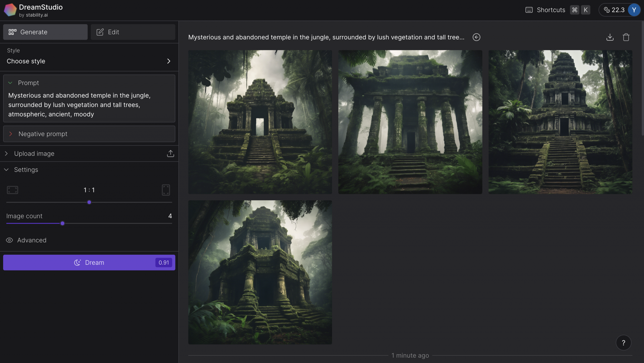Collapse the Settings section
The height and width of the screenshot is (363, 644).
(6, 169)
